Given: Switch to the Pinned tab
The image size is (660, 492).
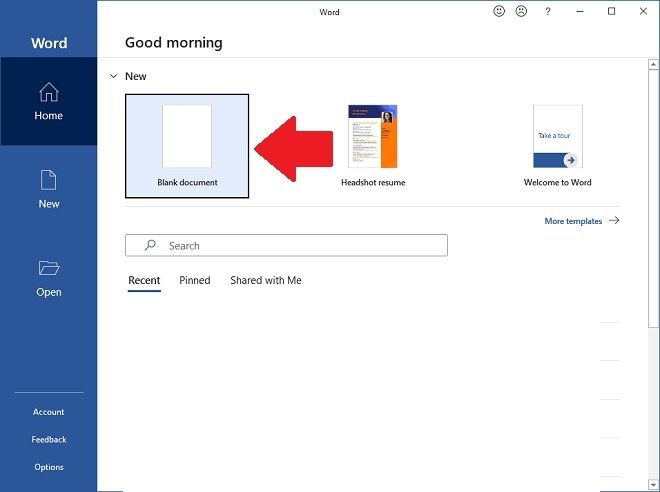Looking at the screenshot, I should pos(194,280).
